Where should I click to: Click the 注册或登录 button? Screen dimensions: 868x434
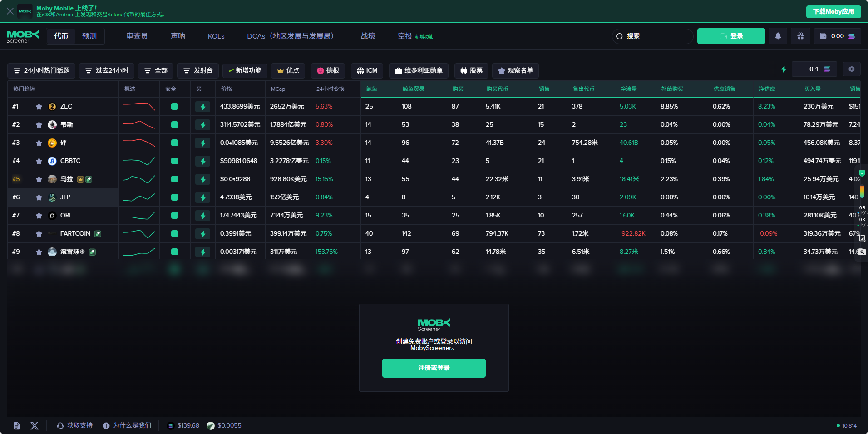coord(434,368)
